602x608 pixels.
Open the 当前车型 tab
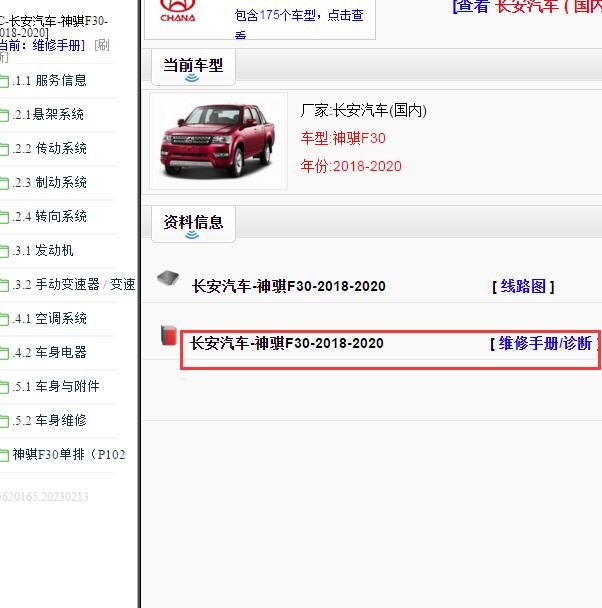tap(193, 67)
